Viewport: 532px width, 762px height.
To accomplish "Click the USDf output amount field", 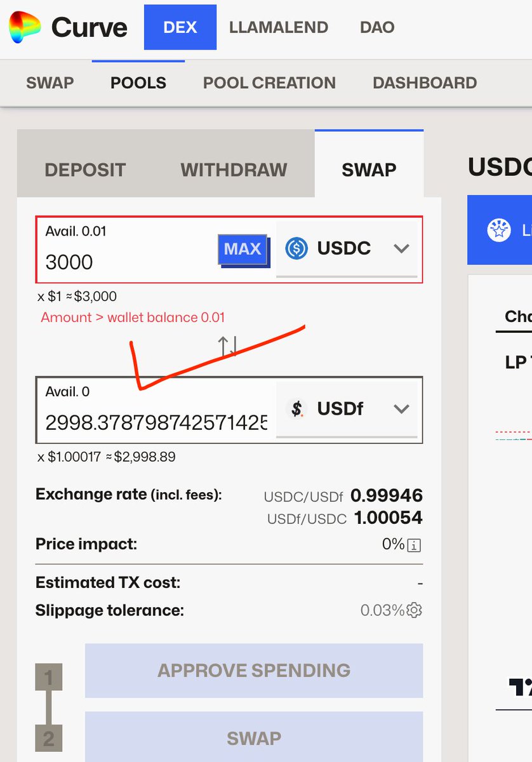I will 156,422.
